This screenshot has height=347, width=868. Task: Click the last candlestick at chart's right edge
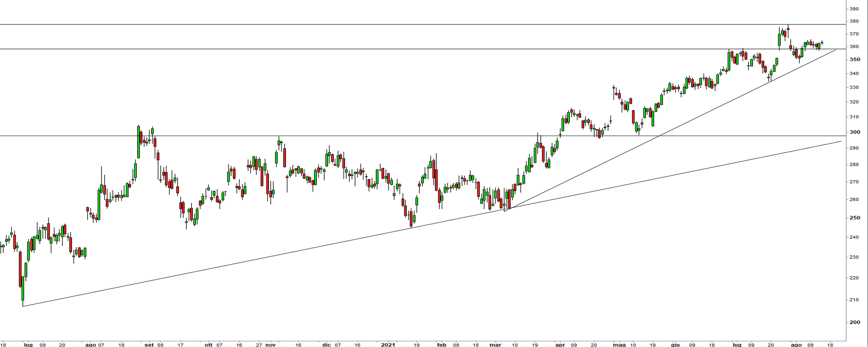pyautogui.click(x=822, y=43)
